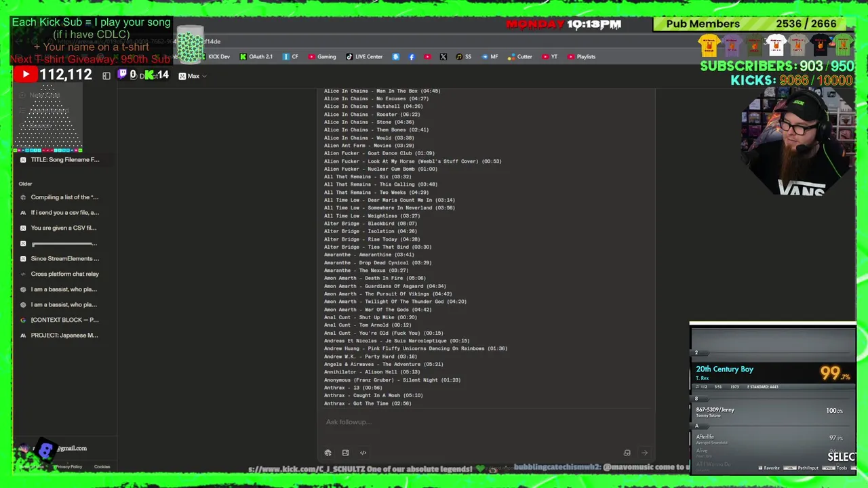Screen dimensions: 868x488
Task: Select '867-5309/Jenny' in the song list
Action: tap(772, 411)
